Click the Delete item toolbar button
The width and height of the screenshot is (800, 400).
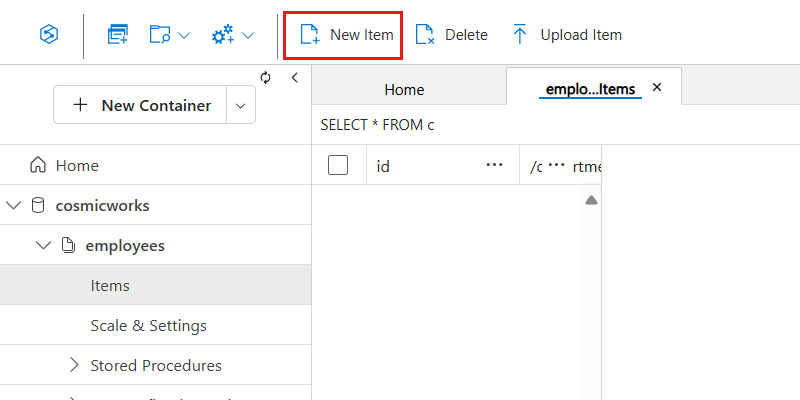[451, 35]
